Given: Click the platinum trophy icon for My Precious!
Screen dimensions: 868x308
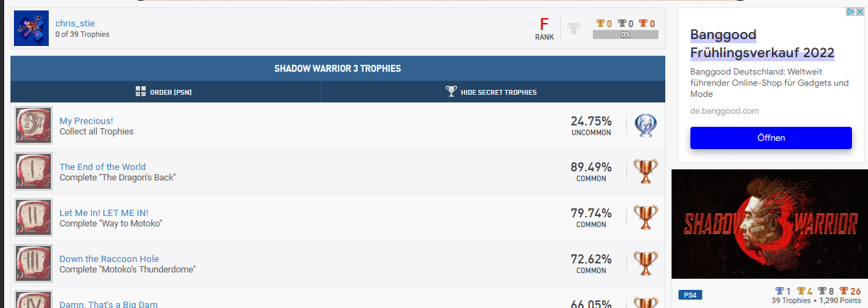Looking at the screenshot, I should 646,125.
